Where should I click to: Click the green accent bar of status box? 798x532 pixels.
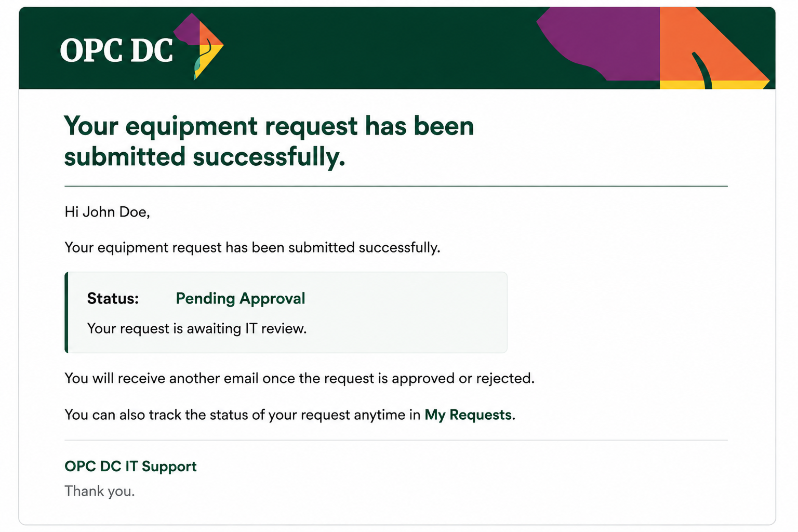[66, 312]
